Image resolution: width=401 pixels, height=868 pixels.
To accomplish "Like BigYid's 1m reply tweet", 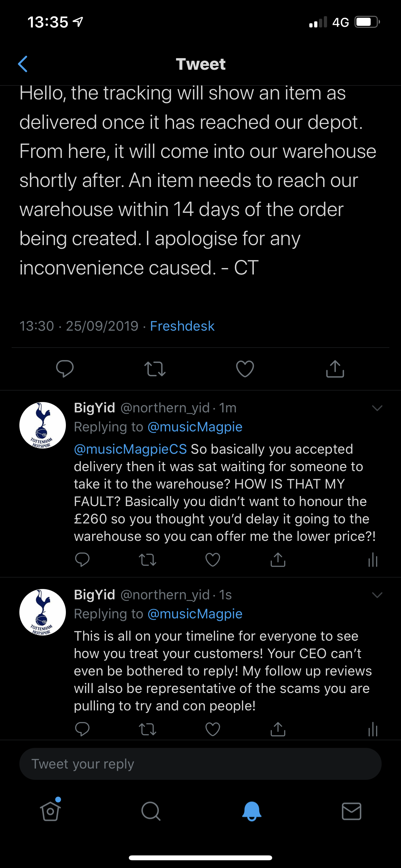I will point(213,560).
